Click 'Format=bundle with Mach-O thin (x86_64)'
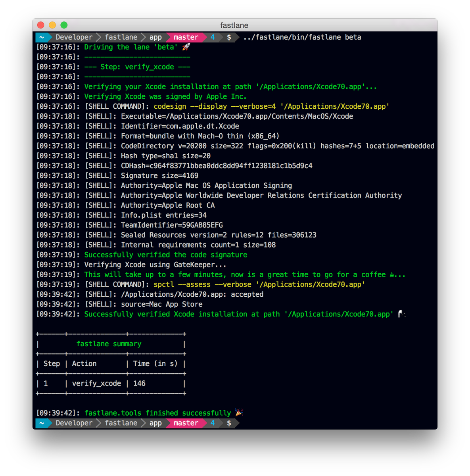470x476 pixels. click(200, 136)
